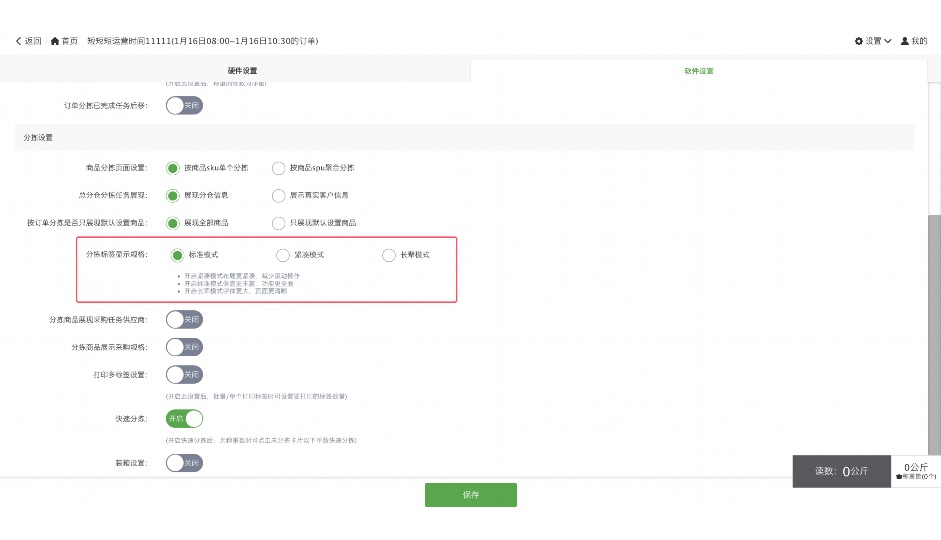Turn off the 快速分拣 switch
The image size is (941, 540).
coord(184,419)
